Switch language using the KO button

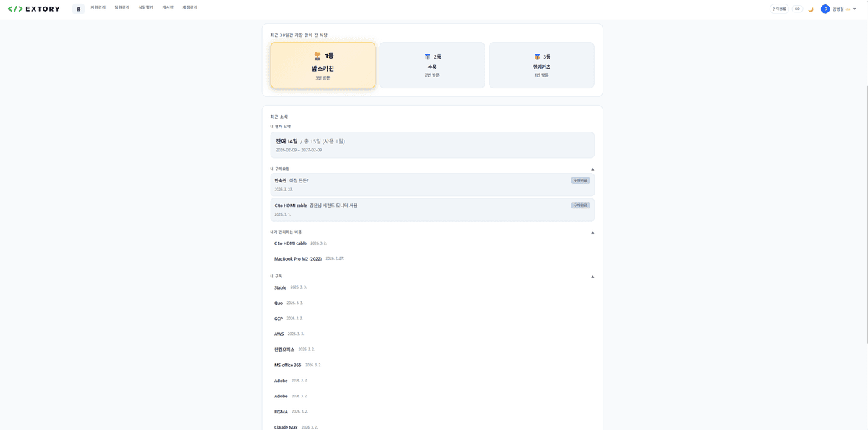coord(797,9)
